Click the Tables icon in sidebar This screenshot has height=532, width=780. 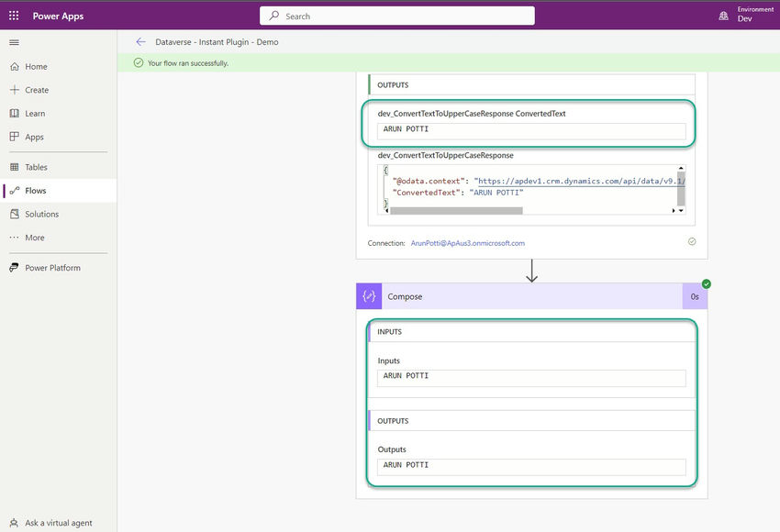coord(15,167)
